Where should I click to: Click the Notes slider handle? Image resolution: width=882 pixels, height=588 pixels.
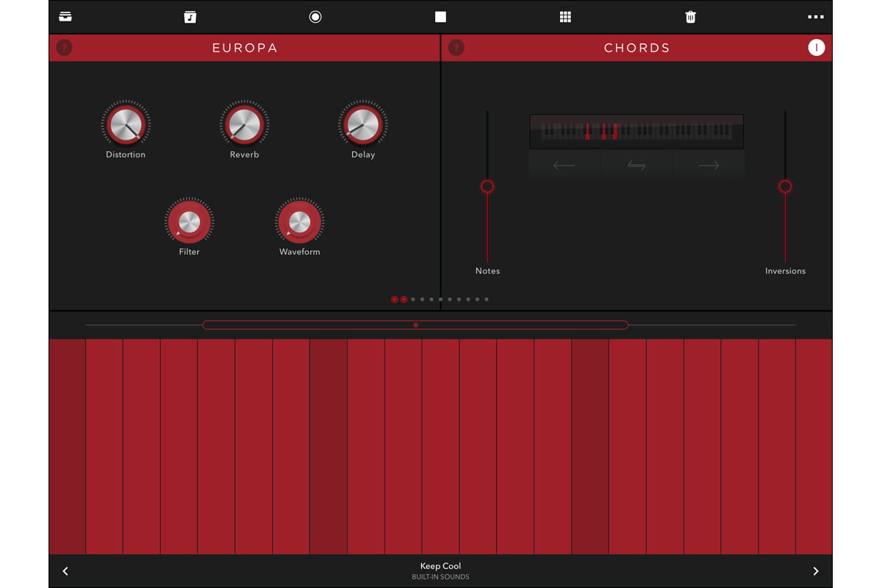coord(487,187)
